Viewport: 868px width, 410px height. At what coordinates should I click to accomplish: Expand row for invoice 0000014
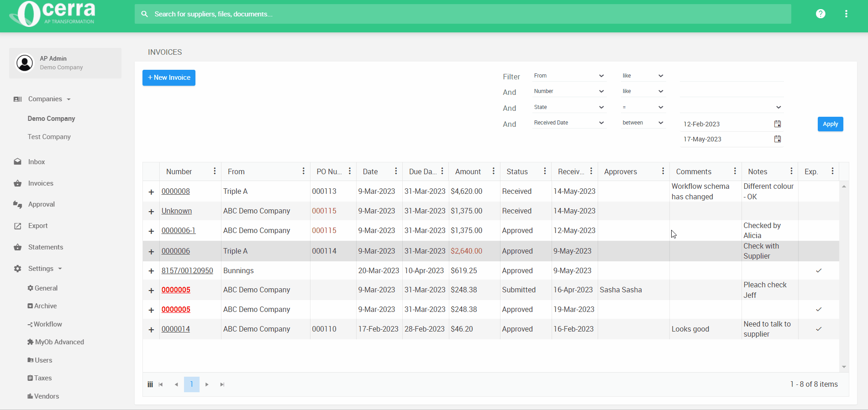click(151, 329)
